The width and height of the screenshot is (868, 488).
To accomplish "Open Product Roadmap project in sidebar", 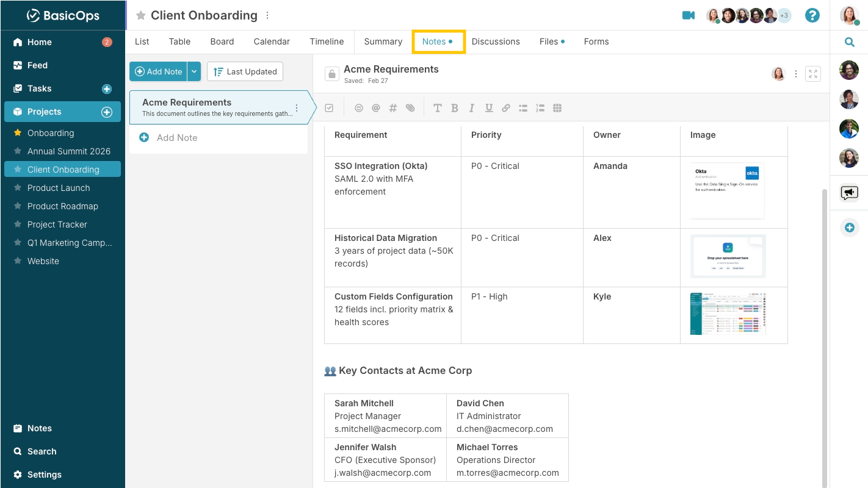I will coord(62,206).
